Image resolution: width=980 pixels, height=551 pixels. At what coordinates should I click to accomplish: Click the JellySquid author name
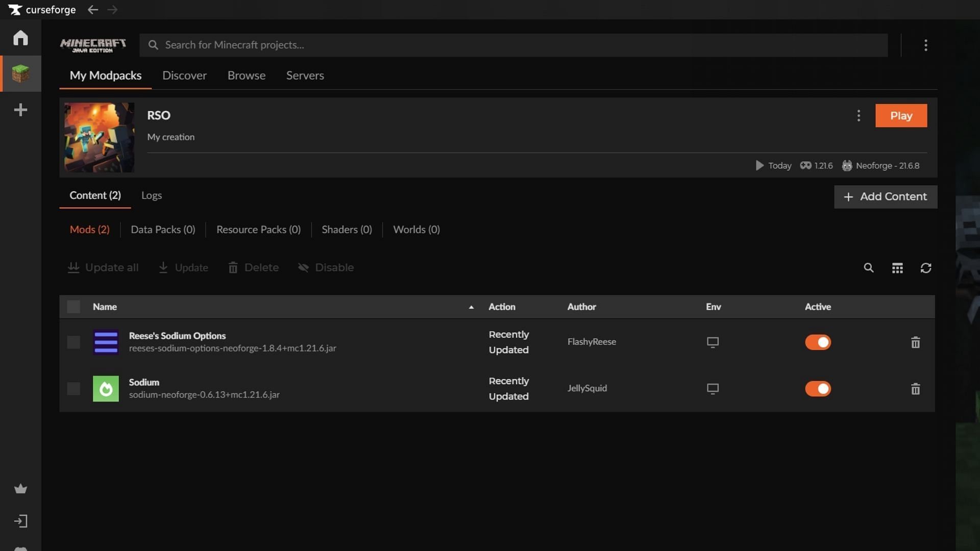[x=587, y=388]
